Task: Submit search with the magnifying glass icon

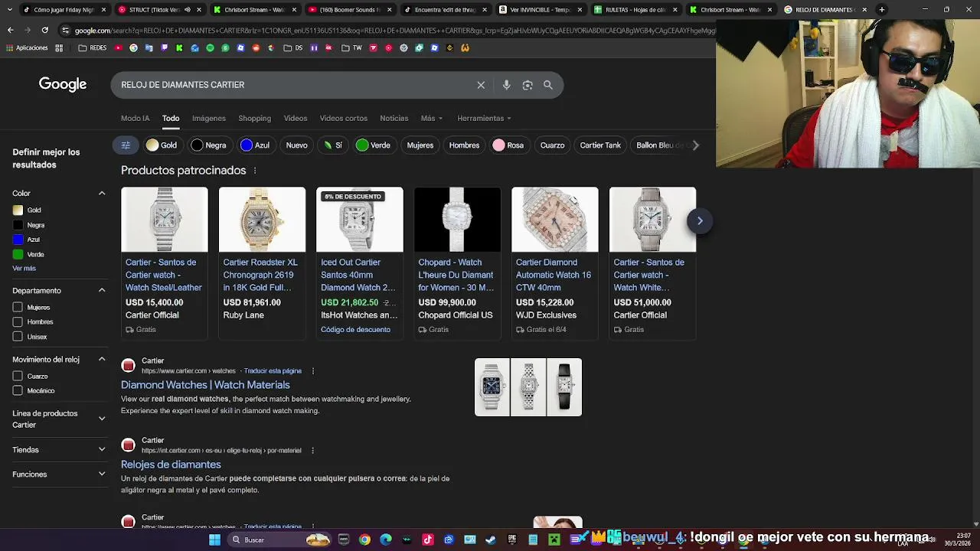Action: pyautogui.click(x=548, y=85)
